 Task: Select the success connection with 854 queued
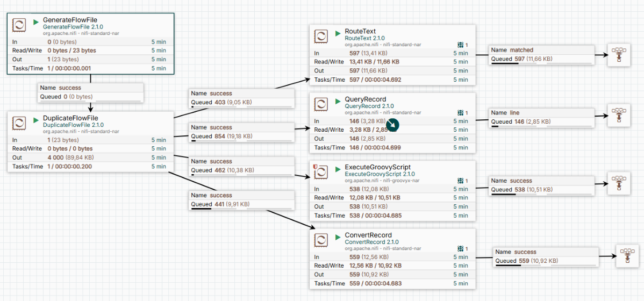coord(241,133)
